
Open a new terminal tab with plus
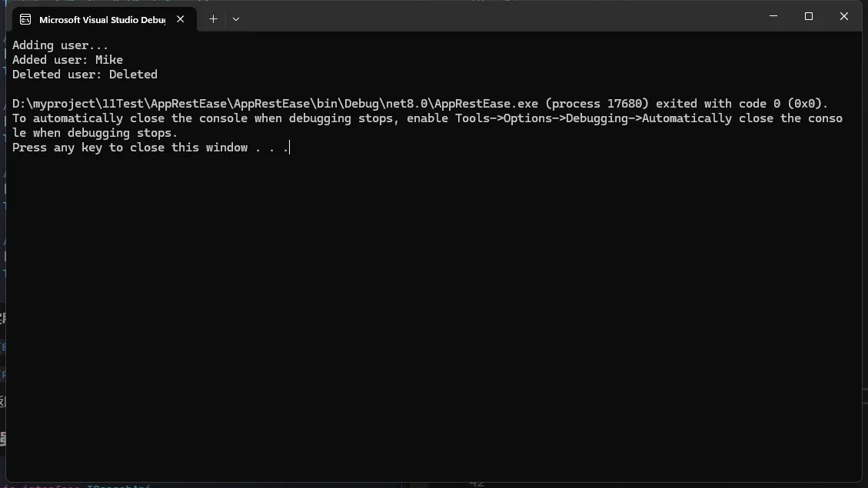tap(213, 18)
